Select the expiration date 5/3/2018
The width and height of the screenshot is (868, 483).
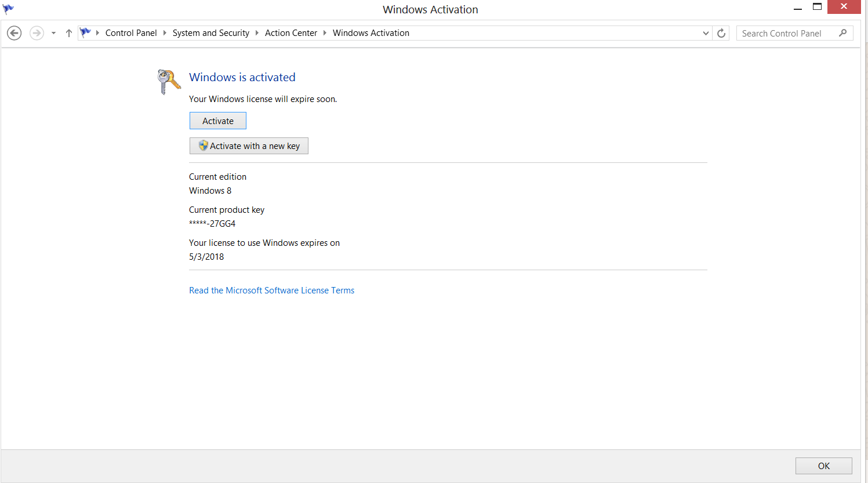pos(206,256)
